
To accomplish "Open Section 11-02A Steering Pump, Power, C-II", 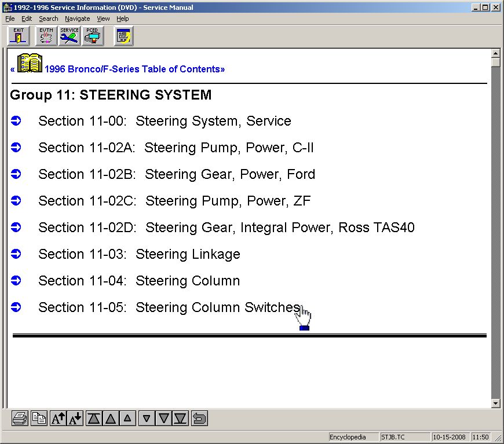I will click(176, 148).
